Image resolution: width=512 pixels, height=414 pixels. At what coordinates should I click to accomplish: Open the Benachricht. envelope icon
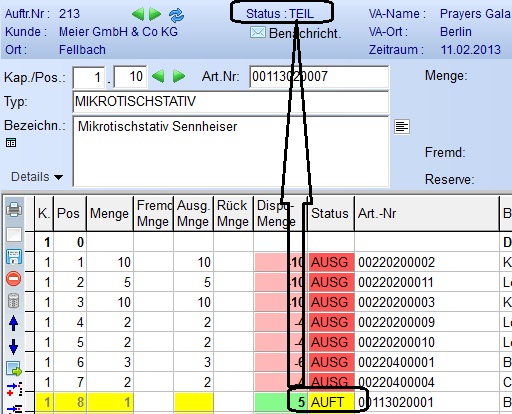258,33
